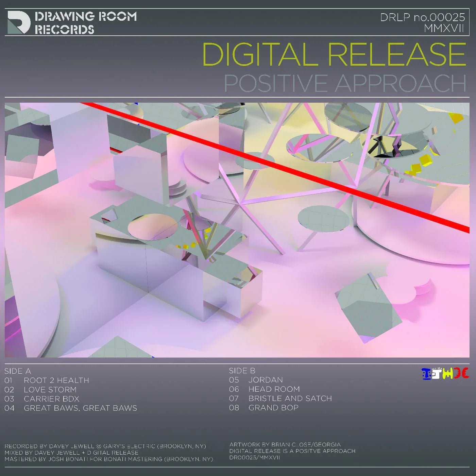Viewport: 476px width, 476px height.
Task: Click the 'MMXVII' year under the catalog number
Action: click(444, 28)
